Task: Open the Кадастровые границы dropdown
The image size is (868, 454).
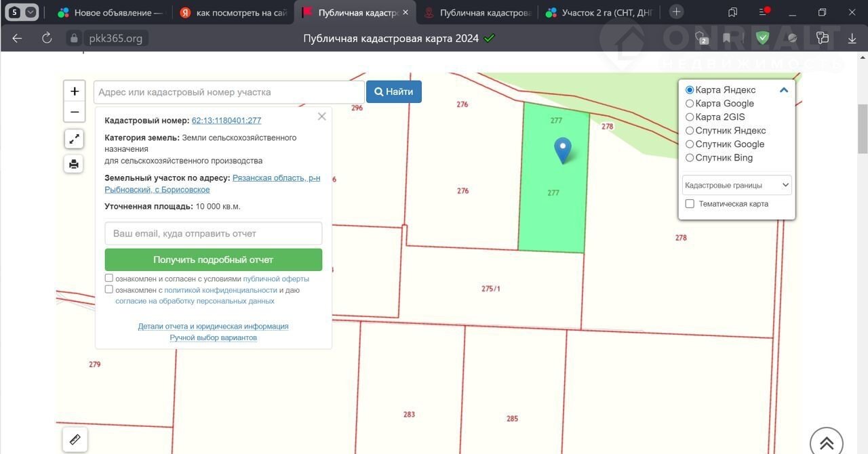Action: click(736, 185)
